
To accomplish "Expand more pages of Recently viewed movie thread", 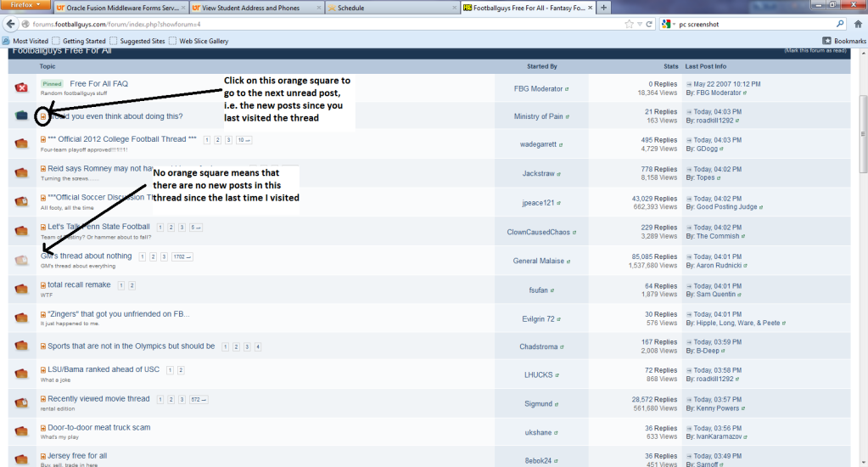I will click(x=199, y=399).
